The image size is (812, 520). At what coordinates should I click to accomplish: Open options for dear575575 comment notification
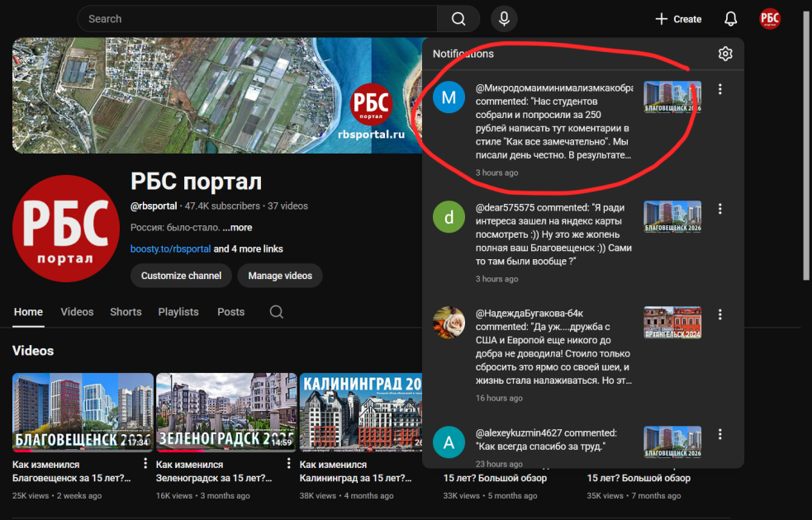pos(719,209)
